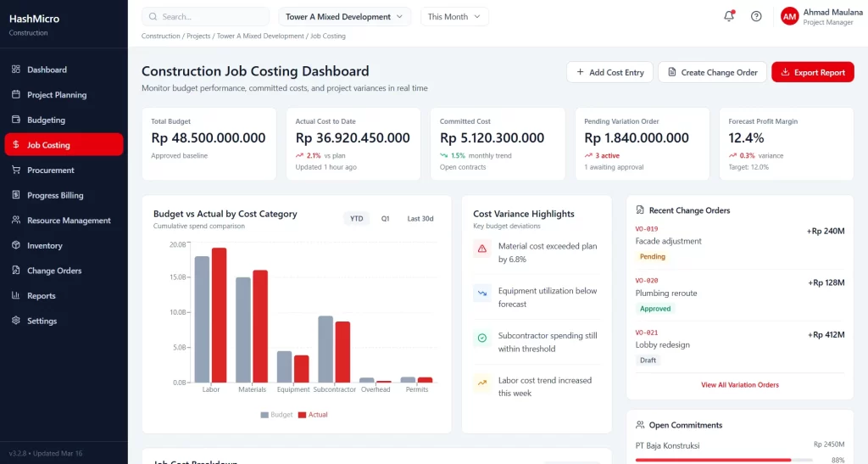Click the Projects breadcrumb link
868x464 pixels.
pyautogui.click(x=198, y=36)
